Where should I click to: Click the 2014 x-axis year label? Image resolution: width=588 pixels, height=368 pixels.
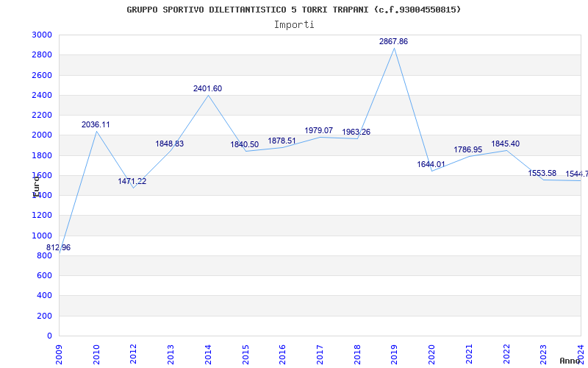(x=208, y=354)
